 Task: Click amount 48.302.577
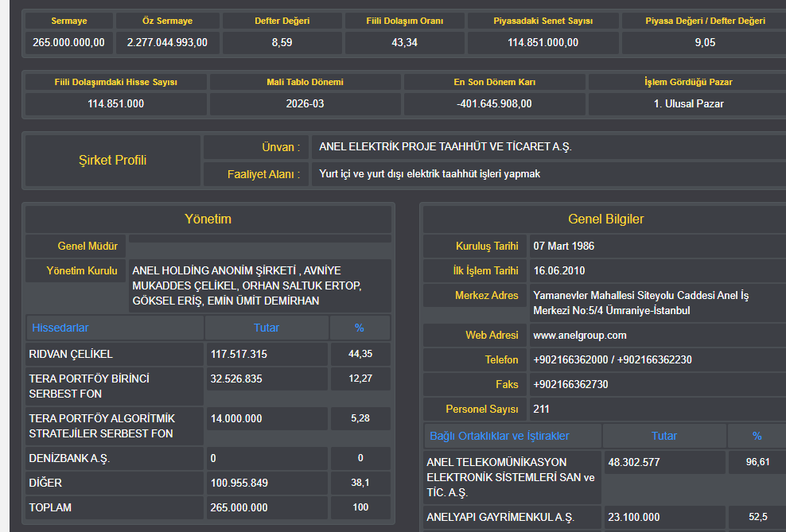(634, 462)
